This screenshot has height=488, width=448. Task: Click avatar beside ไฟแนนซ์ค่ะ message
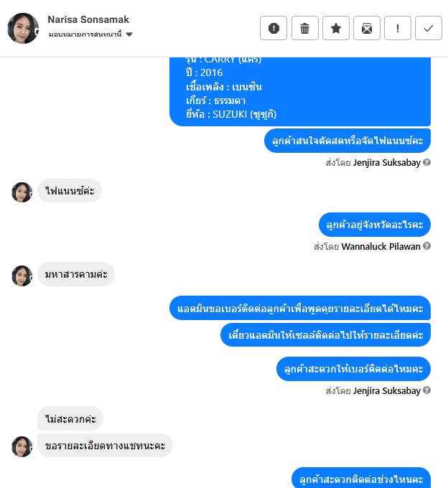click(x=22, y=192)
